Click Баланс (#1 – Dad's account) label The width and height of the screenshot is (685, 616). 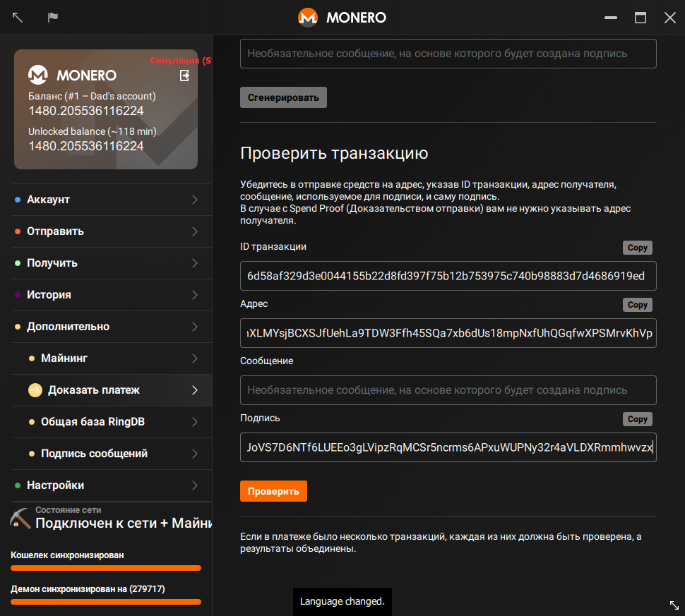(92, 96)
